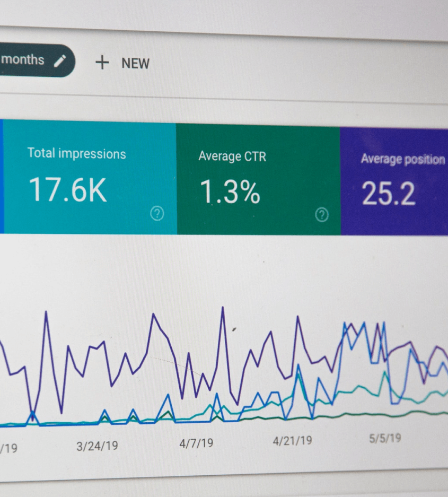Click the 25.2 average position value
Image resolution: width=448 pixels, height=497 pixels.
pos(388,194)
